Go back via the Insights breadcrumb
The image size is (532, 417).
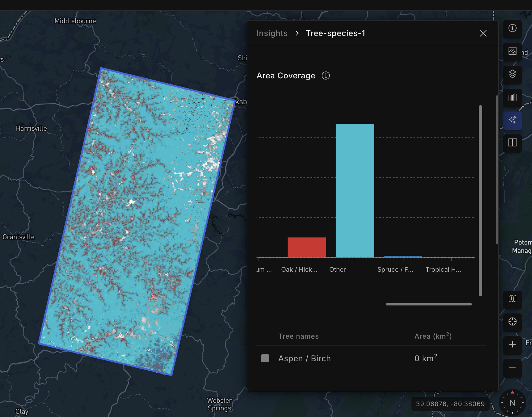coord(272,33)
